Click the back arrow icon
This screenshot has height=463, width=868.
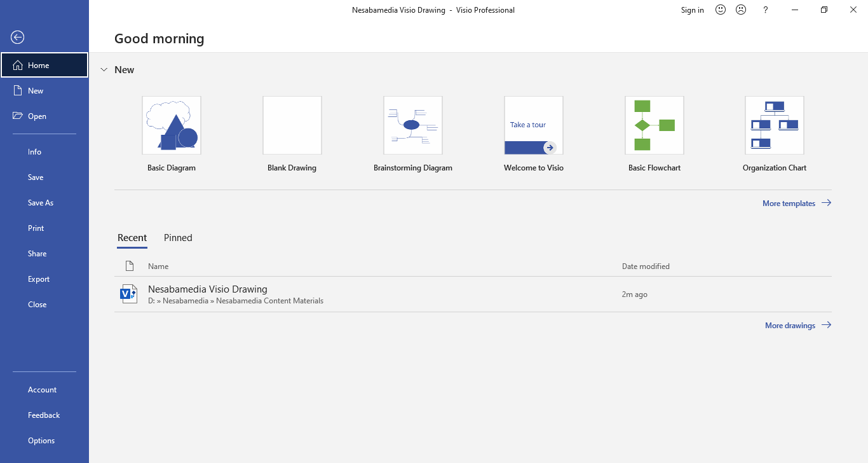[x=18, y=38]
